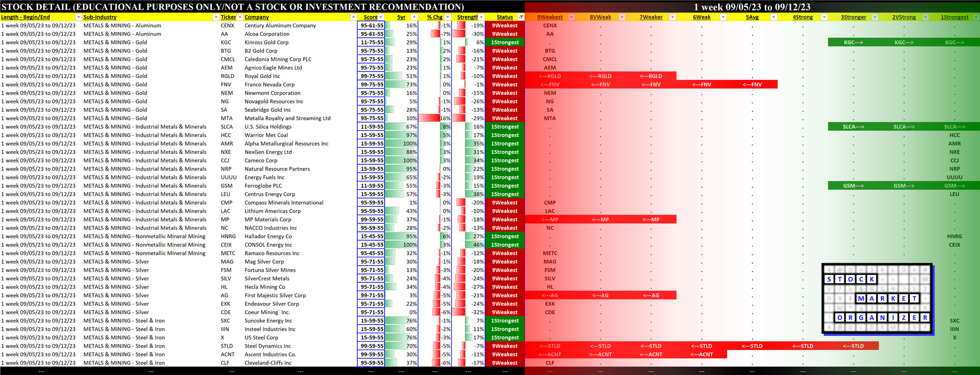
Task: Select the '<---STLD' cell under 3Stronger
Action: [853, 346]
